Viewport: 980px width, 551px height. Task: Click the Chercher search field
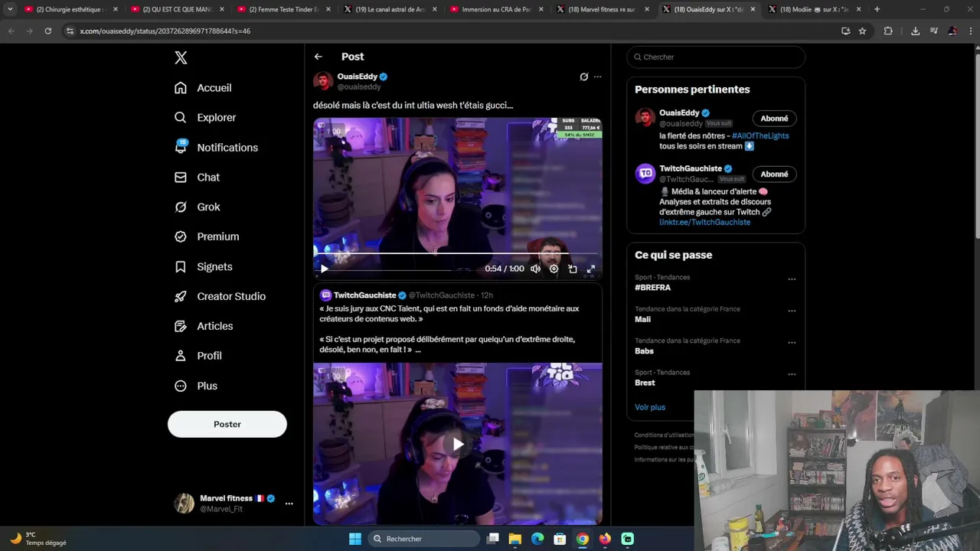(716, 57)
